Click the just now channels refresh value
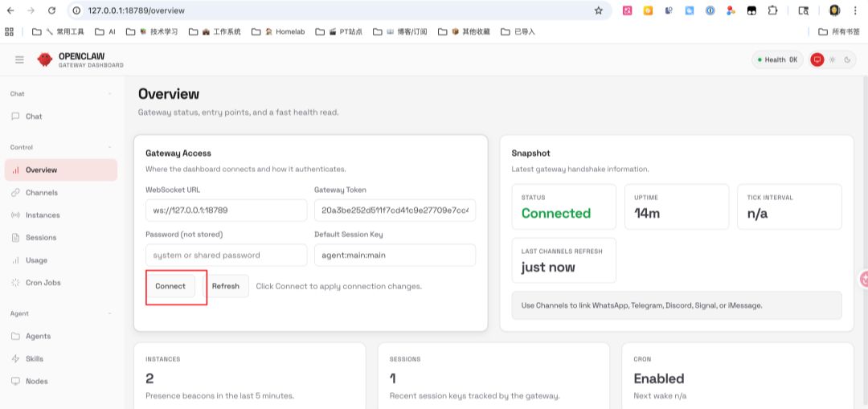Screen dimensions: 868x409 click(548, 268)
